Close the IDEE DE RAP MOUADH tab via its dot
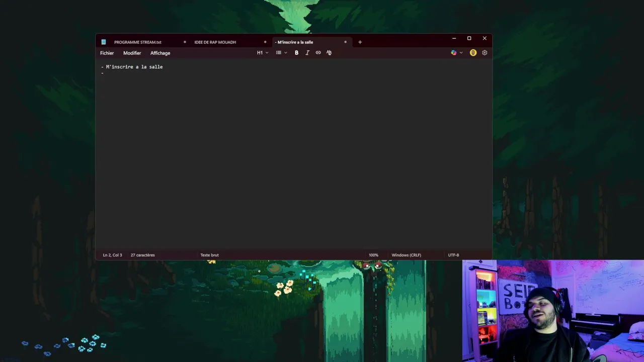Screen dimensions: 644x362 pos(265,42)
